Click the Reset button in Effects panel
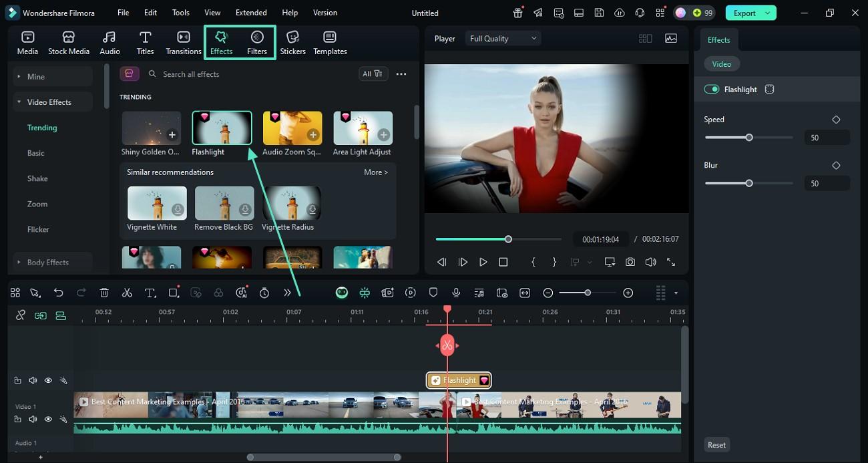 [x=716, y=445]
